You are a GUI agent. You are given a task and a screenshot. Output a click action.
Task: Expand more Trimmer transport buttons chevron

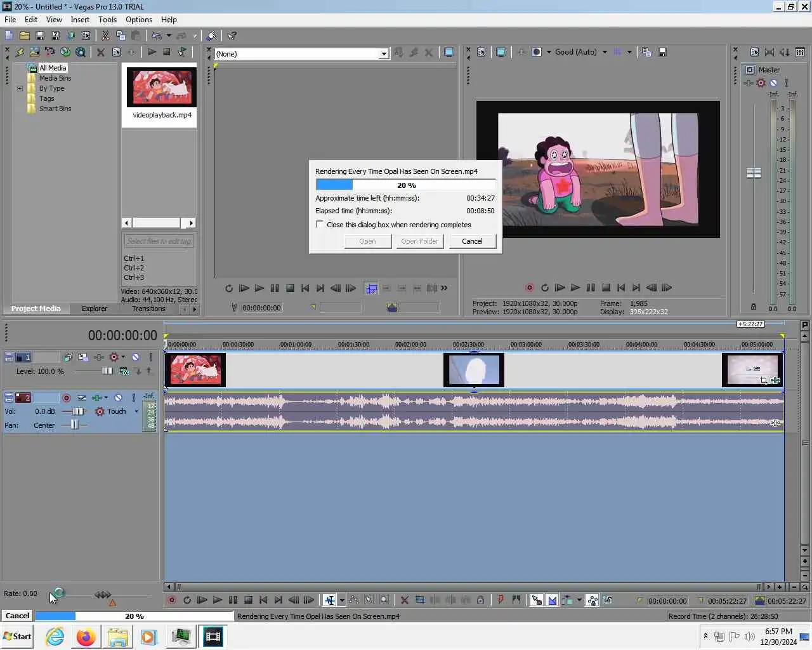[444, 288]
